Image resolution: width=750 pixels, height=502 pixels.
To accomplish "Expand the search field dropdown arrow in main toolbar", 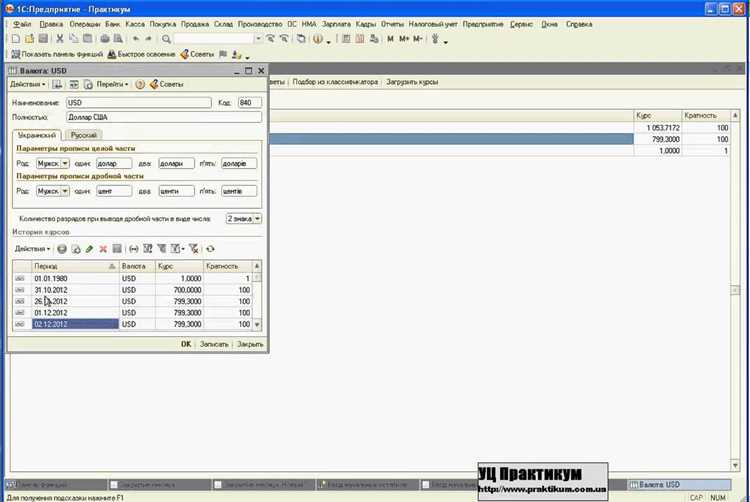I will tap(258, 39).
